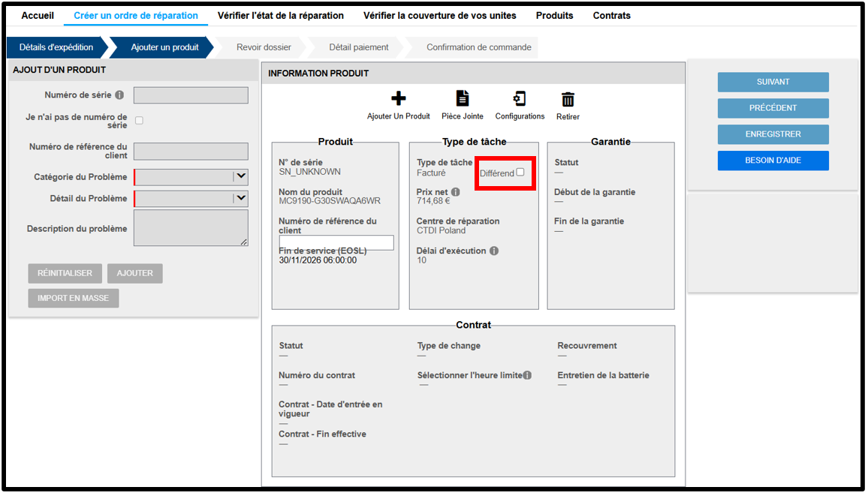Click info icon next to Numéro de série

[119, 95]
